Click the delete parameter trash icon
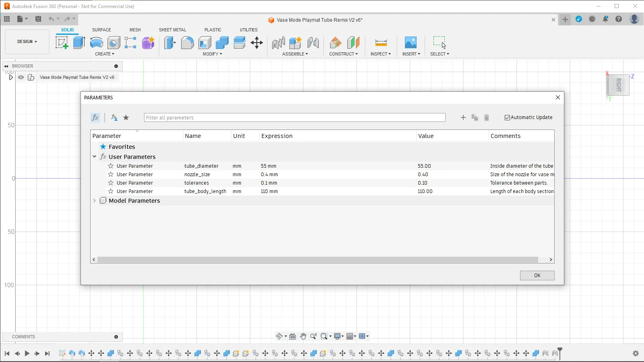Screen dimensions: 644x362 (x=486, y=117)
